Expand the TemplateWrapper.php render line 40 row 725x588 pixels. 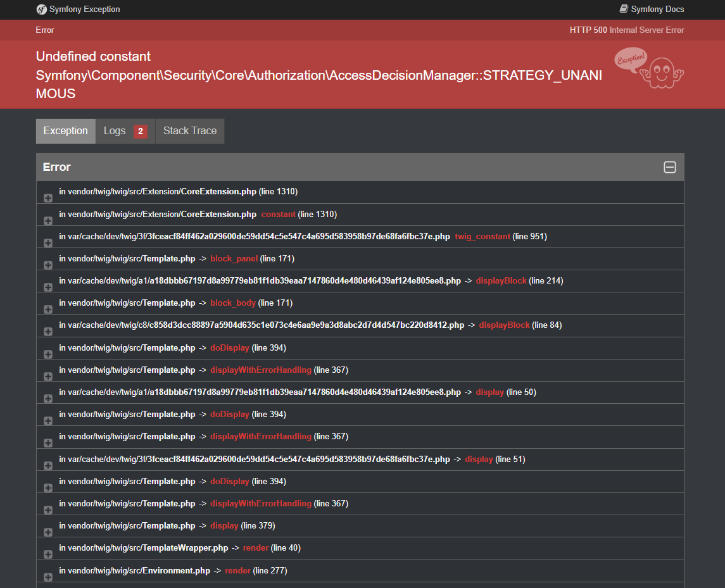(48, 554)
